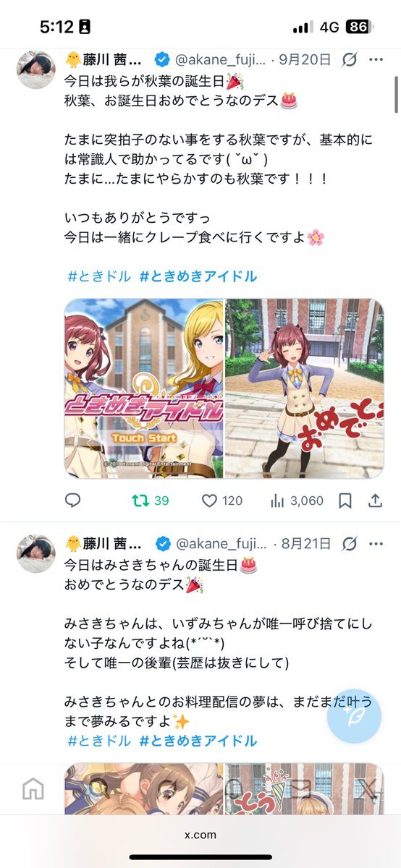Screen dimensions: 401x868
Task: Share the September 20 post
Action: point(375,501)
